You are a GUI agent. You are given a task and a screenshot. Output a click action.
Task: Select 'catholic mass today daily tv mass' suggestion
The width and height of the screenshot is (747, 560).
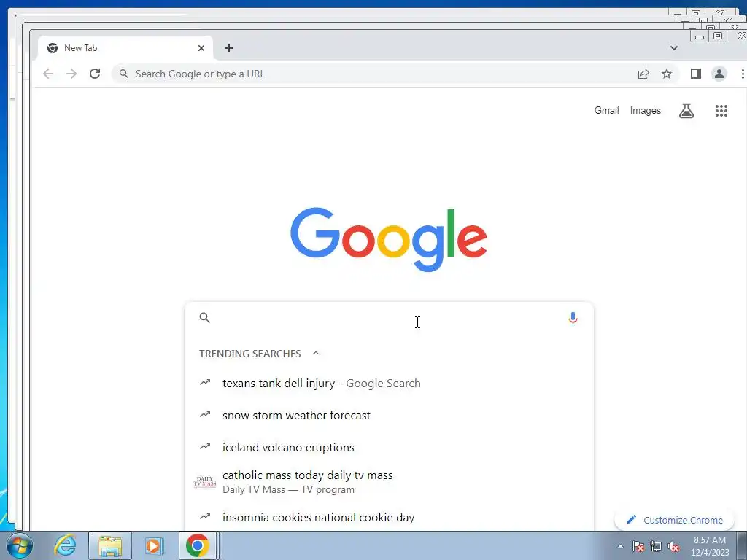(390, 482)
